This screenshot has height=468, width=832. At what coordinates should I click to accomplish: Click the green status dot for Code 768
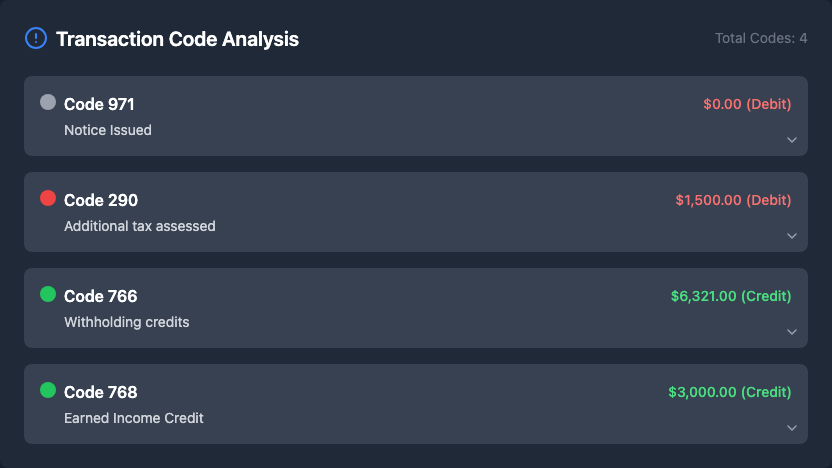point(48,390)
